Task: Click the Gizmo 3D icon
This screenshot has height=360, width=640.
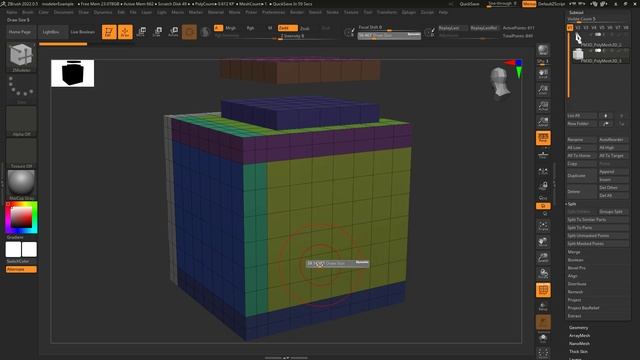Action: point(189,32)
